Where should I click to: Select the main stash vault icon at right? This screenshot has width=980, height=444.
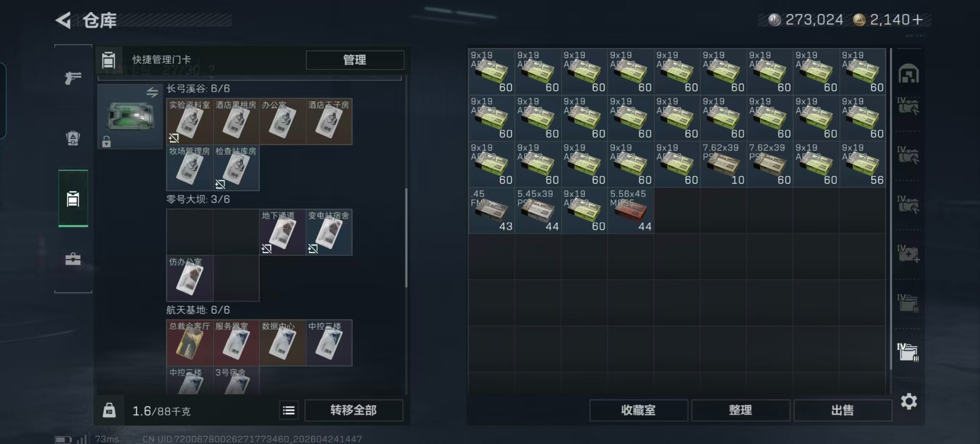point(909,74)
